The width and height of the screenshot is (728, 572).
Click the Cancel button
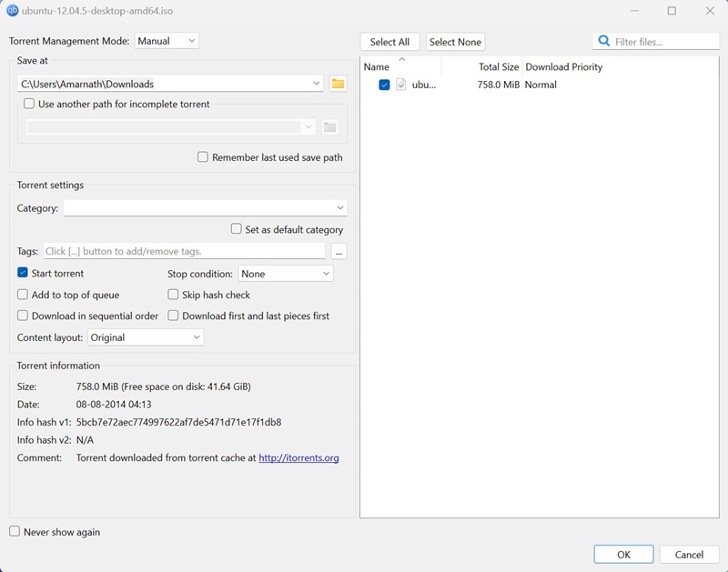pos(689,555)
